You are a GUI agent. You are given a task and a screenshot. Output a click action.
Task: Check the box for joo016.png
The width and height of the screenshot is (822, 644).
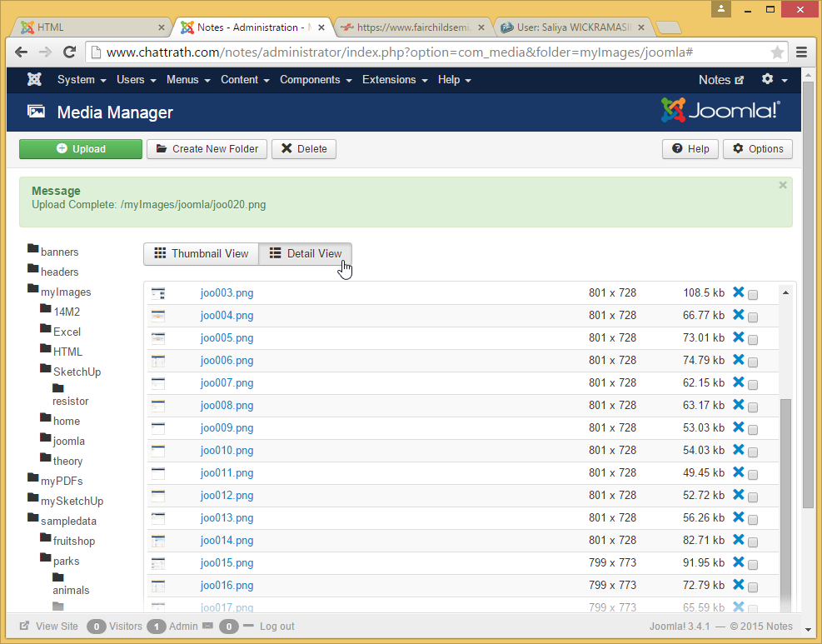[753, 587]
